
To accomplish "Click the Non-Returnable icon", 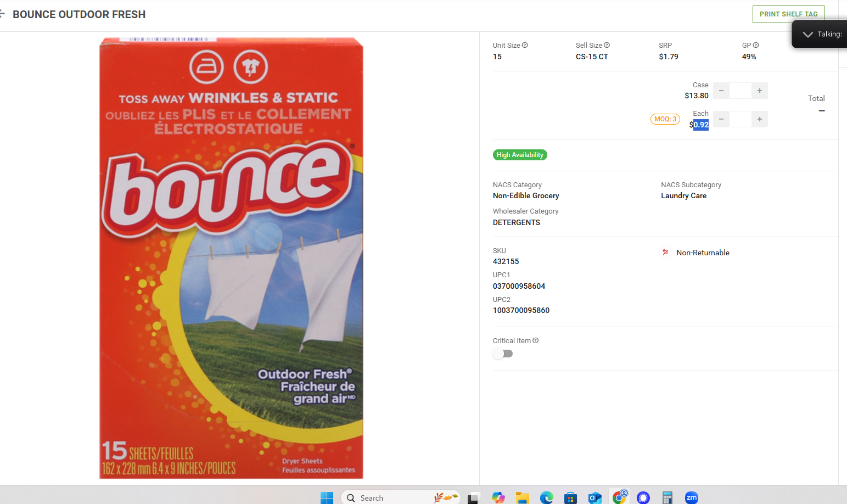I will [x=665, y=253].
